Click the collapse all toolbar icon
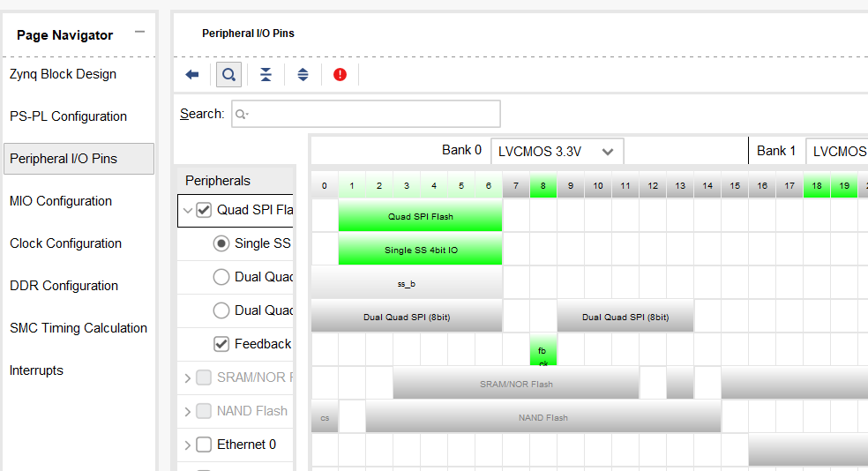Image resolution: width=868 pixels, height=471 pixels. pyautogui.click(x=266, y=75)
